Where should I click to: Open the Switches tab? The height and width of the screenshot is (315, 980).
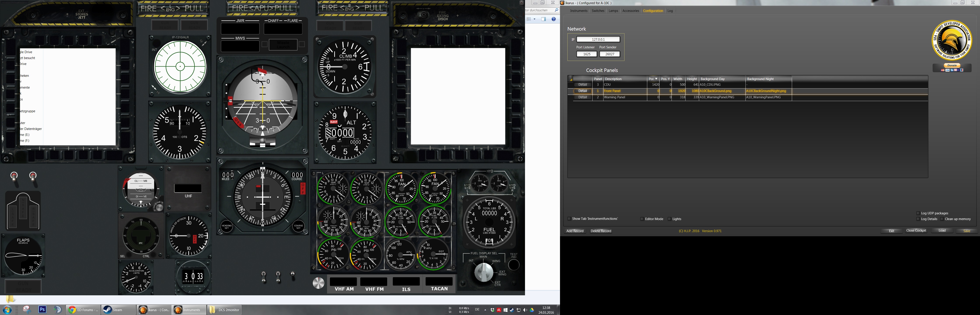tap(598, 11)
